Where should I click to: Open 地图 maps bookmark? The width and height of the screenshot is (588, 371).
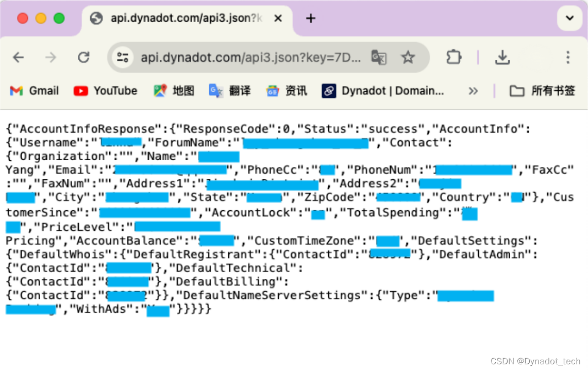tap(174, 91)
